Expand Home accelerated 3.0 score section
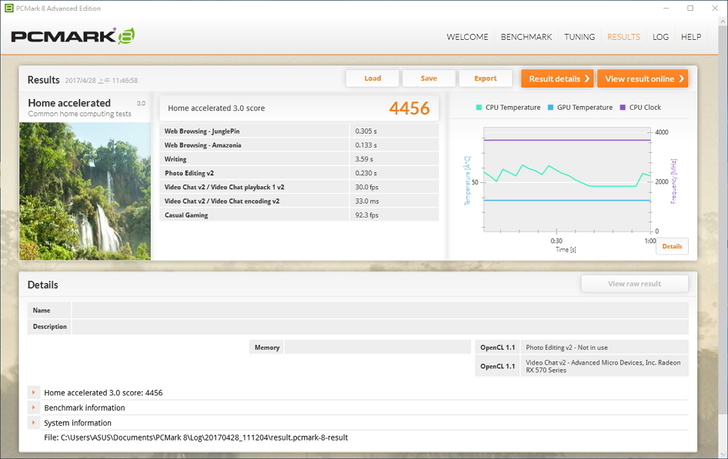728x459 pixels. 34,393
